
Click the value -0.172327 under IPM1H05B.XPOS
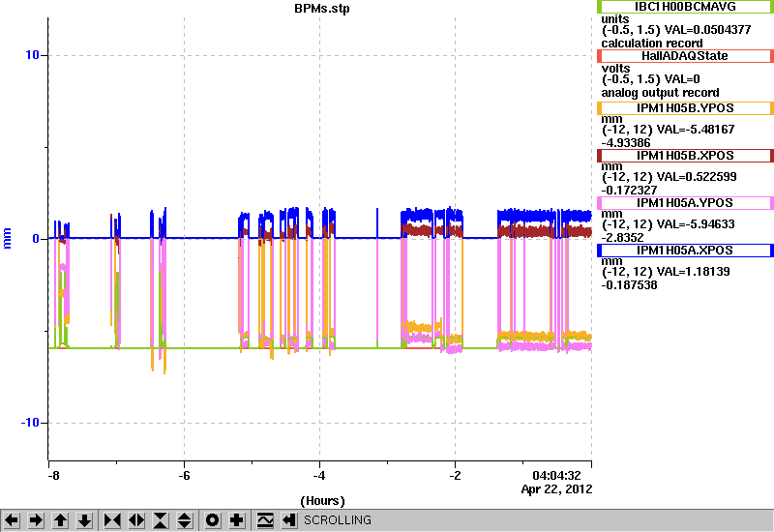629,190
